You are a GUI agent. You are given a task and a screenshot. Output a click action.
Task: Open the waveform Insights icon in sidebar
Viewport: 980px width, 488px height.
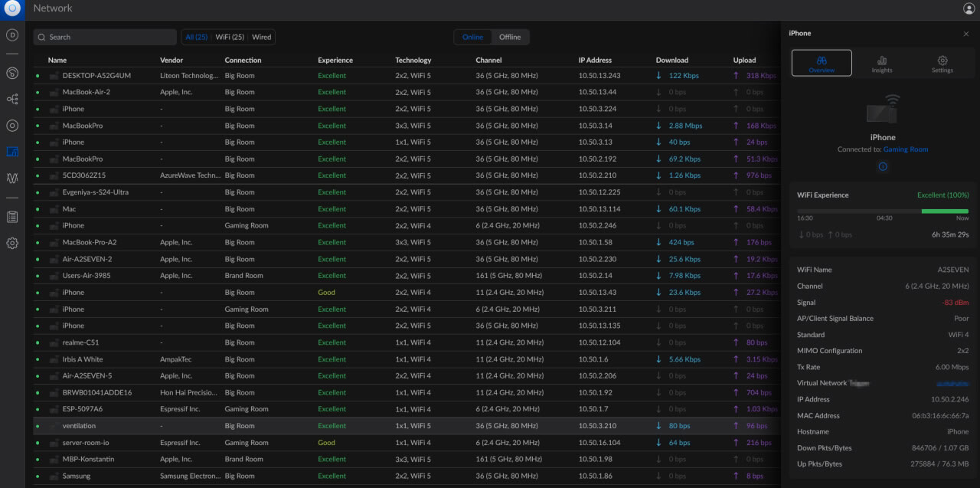(12, 178)
